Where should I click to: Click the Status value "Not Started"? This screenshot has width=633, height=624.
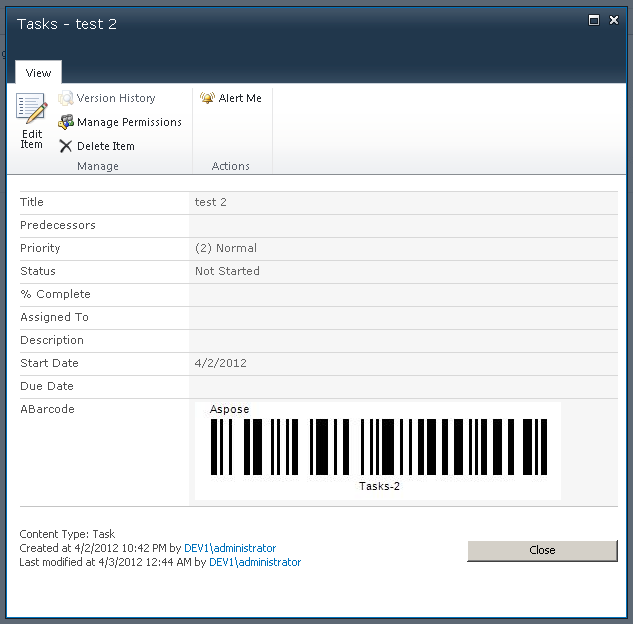tap(227, 271)
